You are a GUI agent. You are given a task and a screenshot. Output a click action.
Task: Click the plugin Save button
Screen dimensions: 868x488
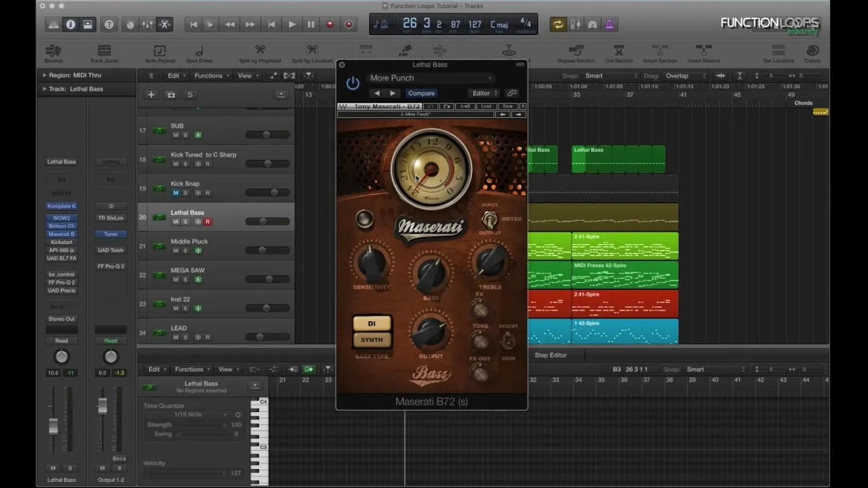click(x=507, y=106)
